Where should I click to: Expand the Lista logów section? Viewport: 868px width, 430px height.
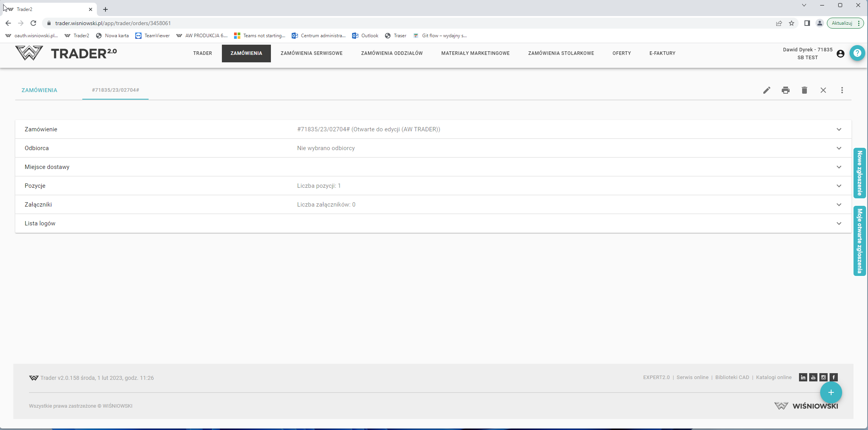tap(839, 223)
